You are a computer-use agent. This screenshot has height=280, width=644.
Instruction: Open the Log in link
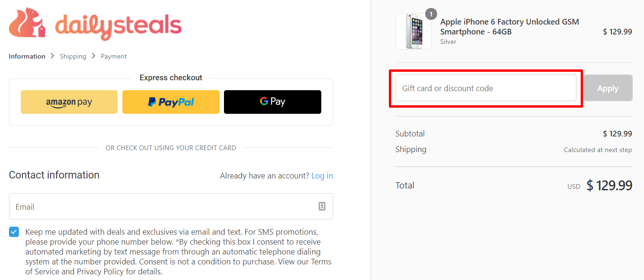[322, 175]
